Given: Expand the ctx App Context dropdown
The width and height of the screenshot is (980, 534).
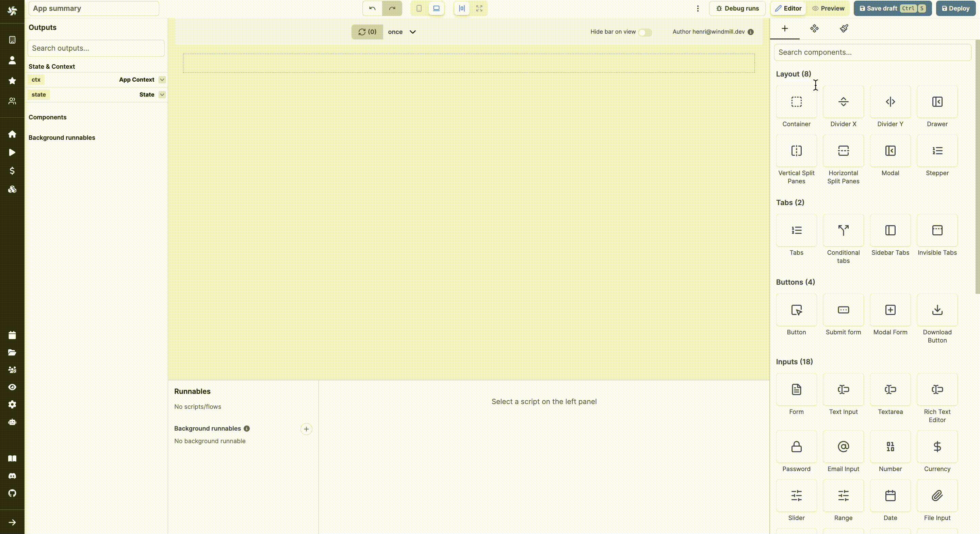Looking at the screenshot, I should (x=162, y=79).
